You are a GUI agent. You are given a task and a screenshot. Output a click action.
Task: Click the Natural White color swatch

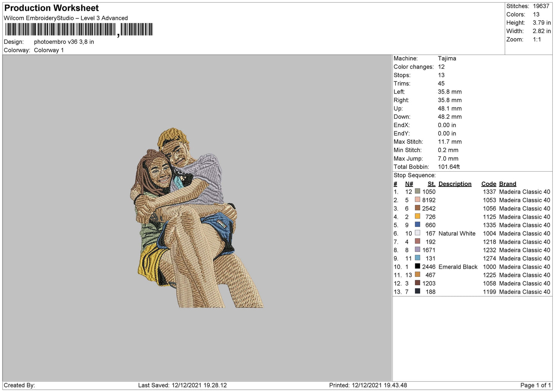pos(417,233)
